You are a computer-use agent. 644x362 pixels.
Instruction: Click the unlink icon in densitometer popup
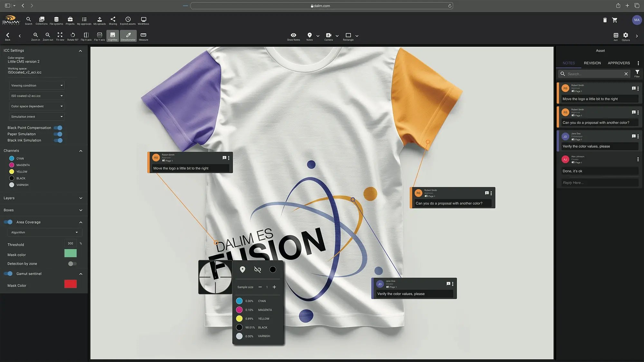[257, 269]
